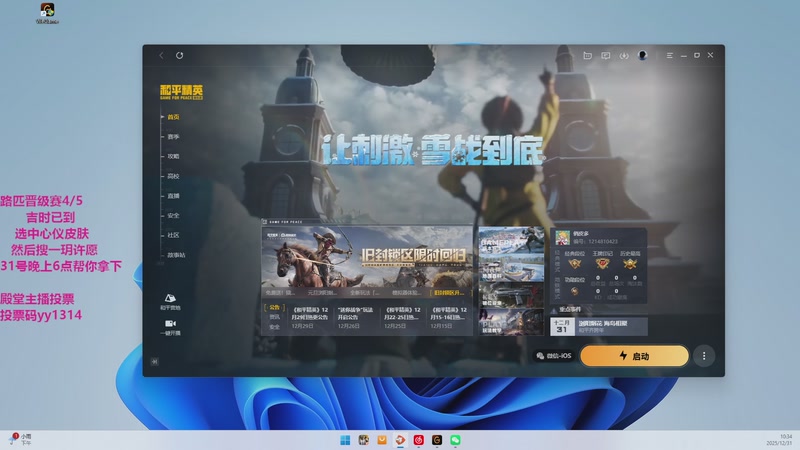The image size is (800, 450).
Task: Open the first snowy promo thumbnail
Action: click(511, 240)
